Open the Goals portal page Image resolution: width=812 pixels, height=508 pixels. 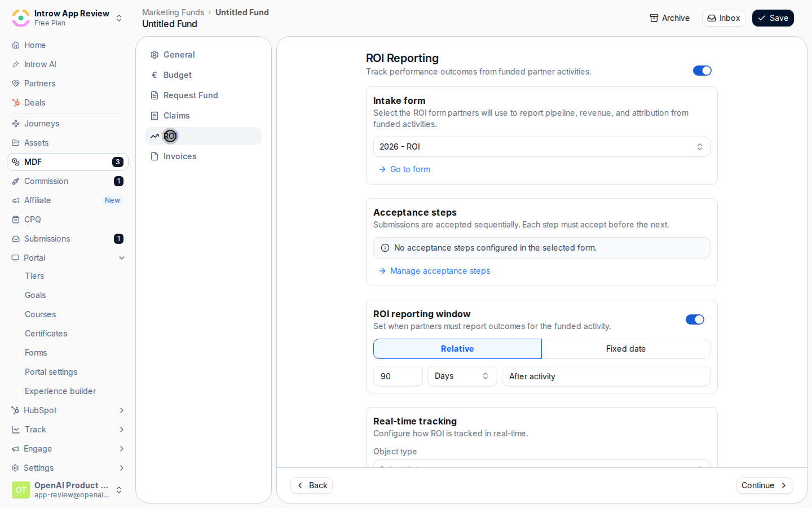click(36, 295)
